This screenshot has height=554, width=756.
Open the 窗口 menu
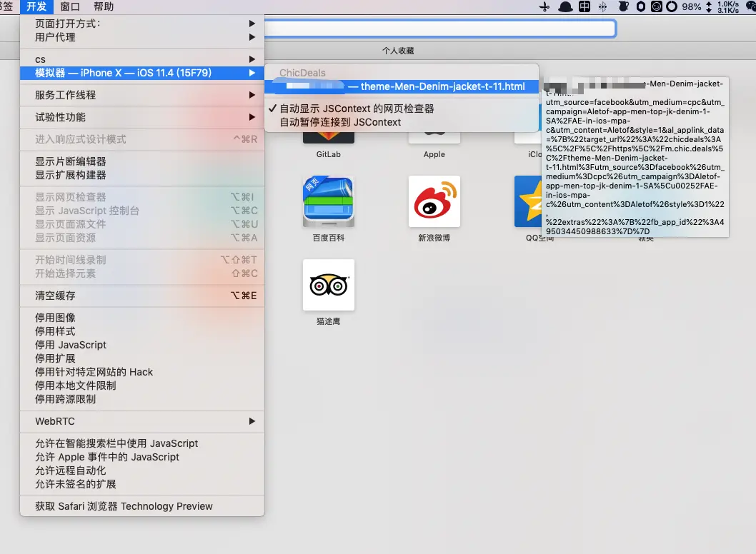(70, 6)
